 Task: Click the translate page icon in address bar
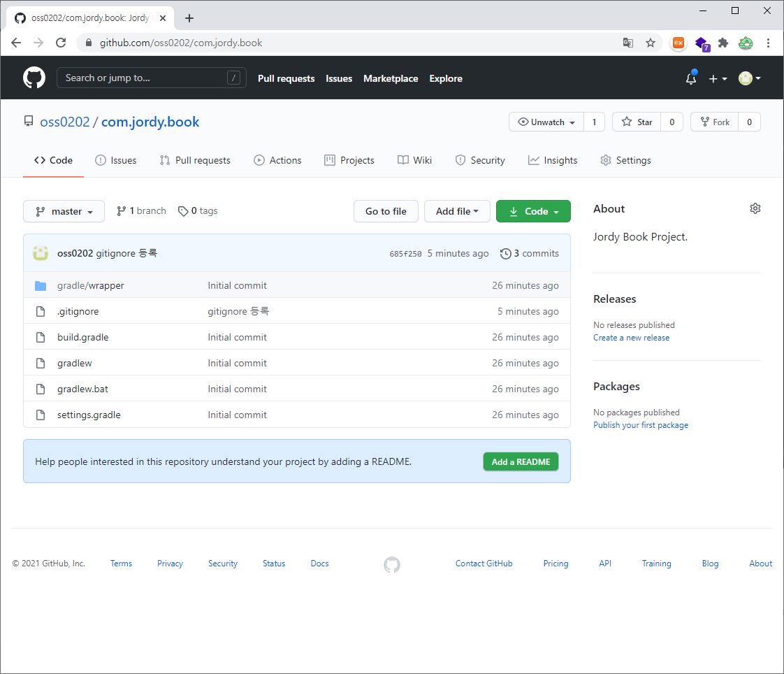[628, 43]
